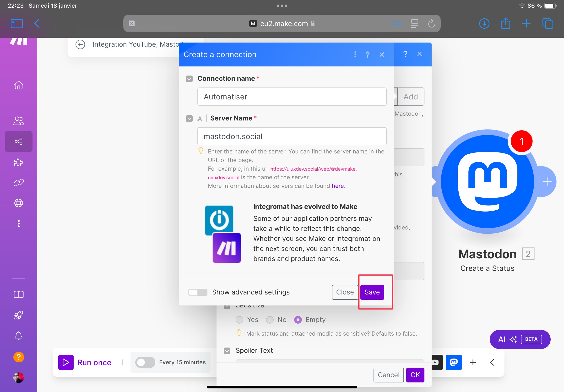Go back using Safari's back arrow

37,24
